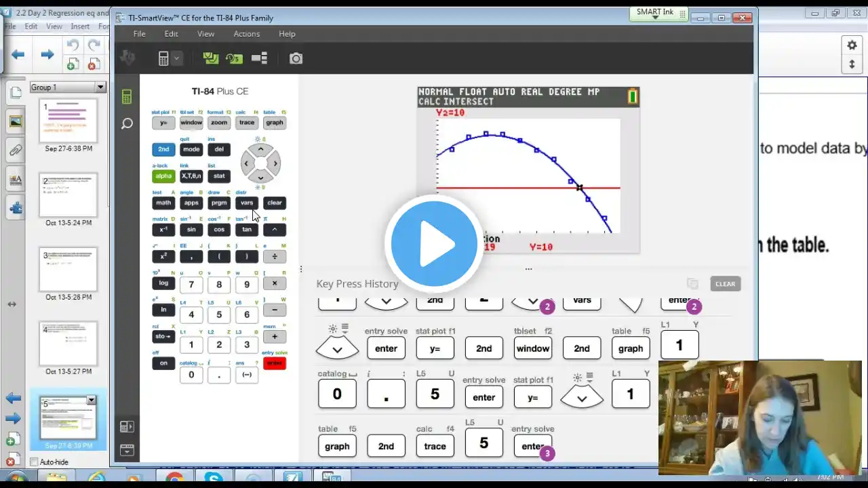Click the lower blue right arrow in sidebar

pyautogui.click(x=13, y=419)
